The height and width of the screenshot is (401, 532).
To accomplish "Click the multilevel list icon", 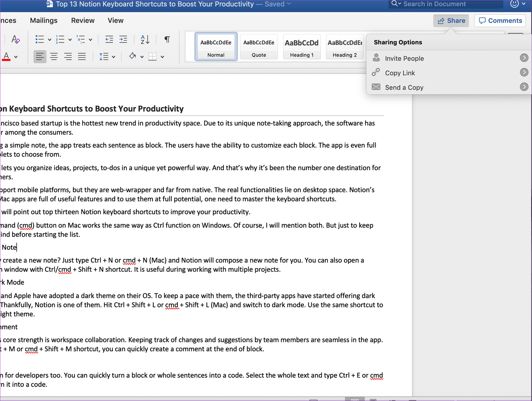I will tap(81, 39).
